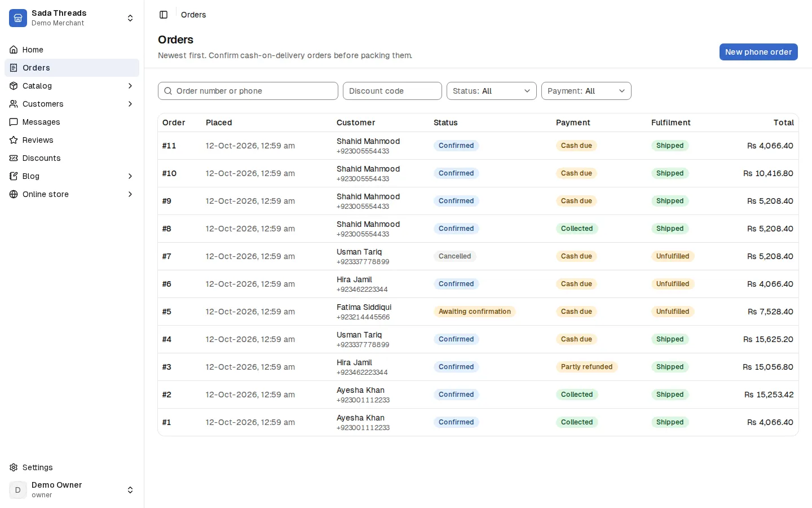This screenshot has height=508, width=812.
Task: Click the Awaiting confirmation status badge
Action: coord(475,312)
